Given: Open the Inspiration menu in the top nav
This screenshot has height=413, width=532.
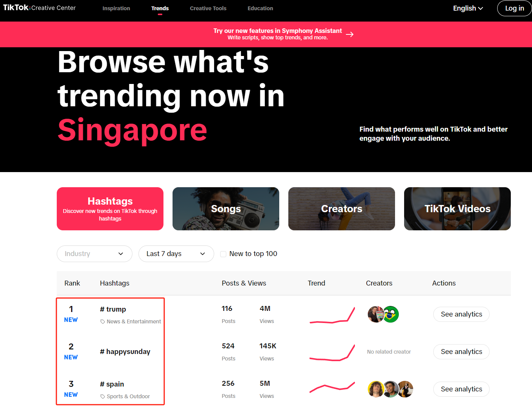Looking at the screenshot, I should click(116, 8).
